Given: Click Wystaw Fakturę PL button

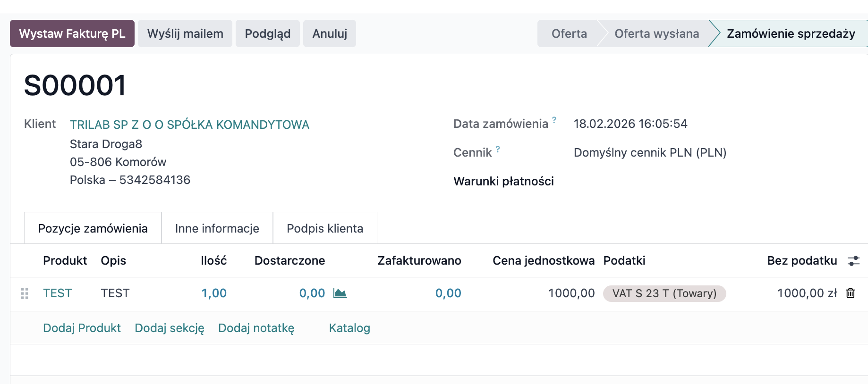Looking at the screenshot, I should (x=72, y=33).
